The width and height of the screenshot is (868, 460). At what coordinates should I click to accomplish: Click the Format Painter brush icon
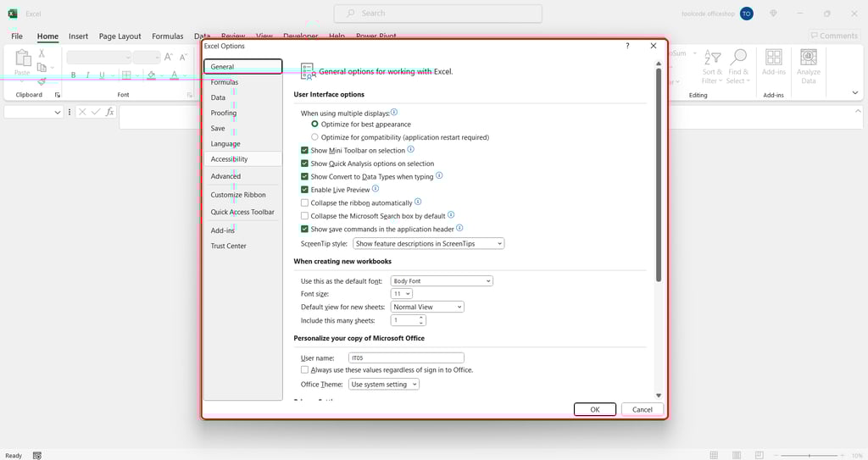(42, 80)
